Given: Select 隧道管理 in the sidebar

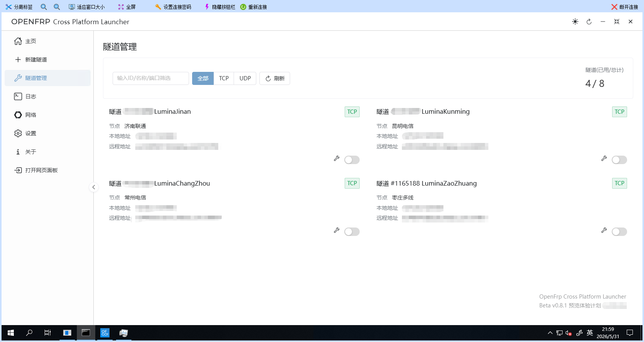Looking at the screenshot, I should point(48,78).
